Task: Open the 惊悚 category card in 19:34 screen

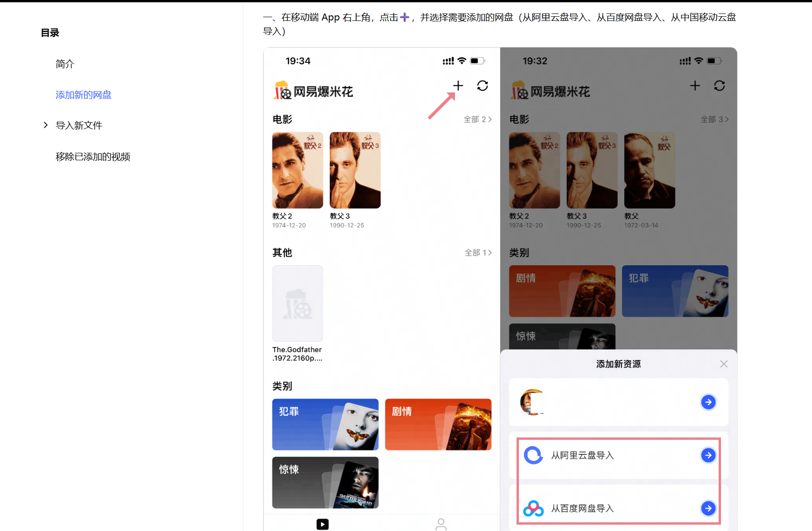Action: (325, 483)
